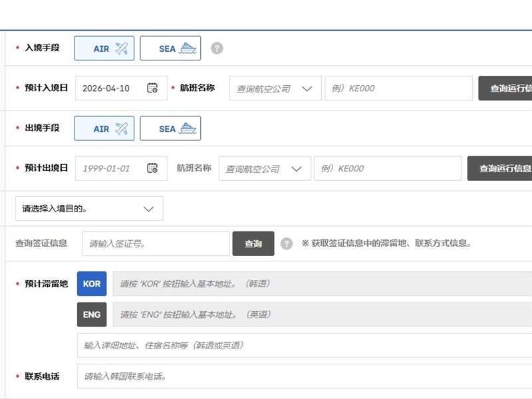Focus the 请输入签证号 visa number field
Screen dimensions: 532x399
pyautogui.click(x=156, y=244)
